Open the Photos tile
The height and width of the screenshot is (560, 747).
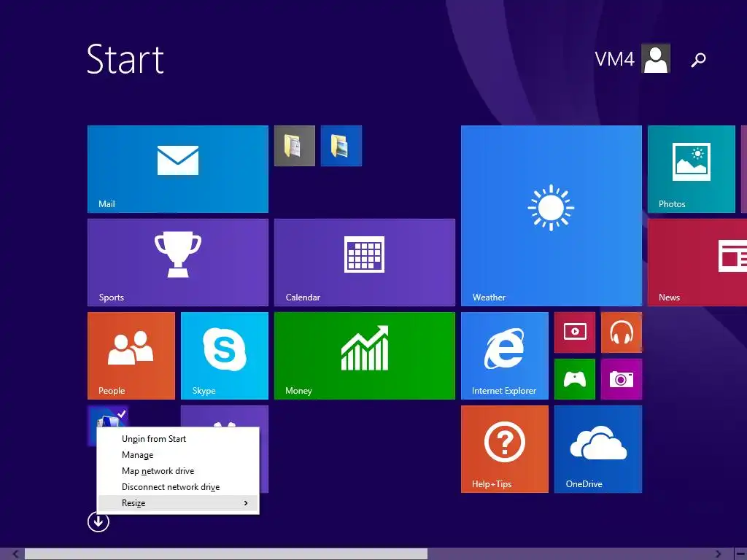692,169
